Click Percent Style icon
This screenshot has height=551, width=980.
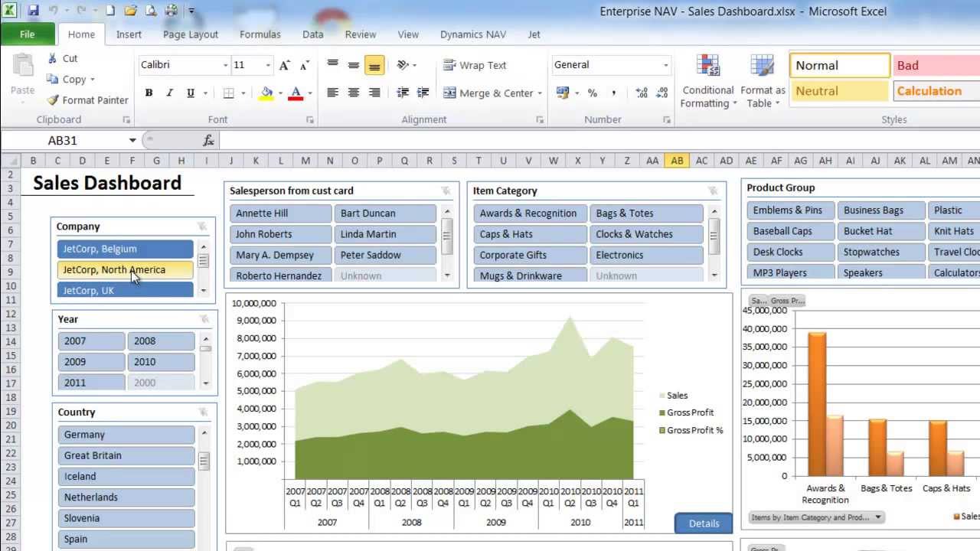click(x=592, y=93)
